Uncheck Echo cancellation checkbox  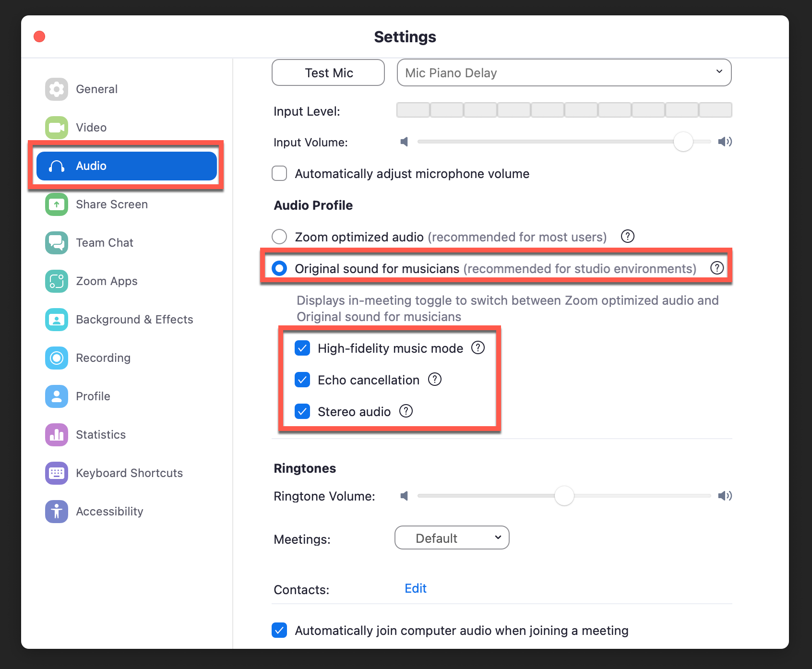pos(302,380)
